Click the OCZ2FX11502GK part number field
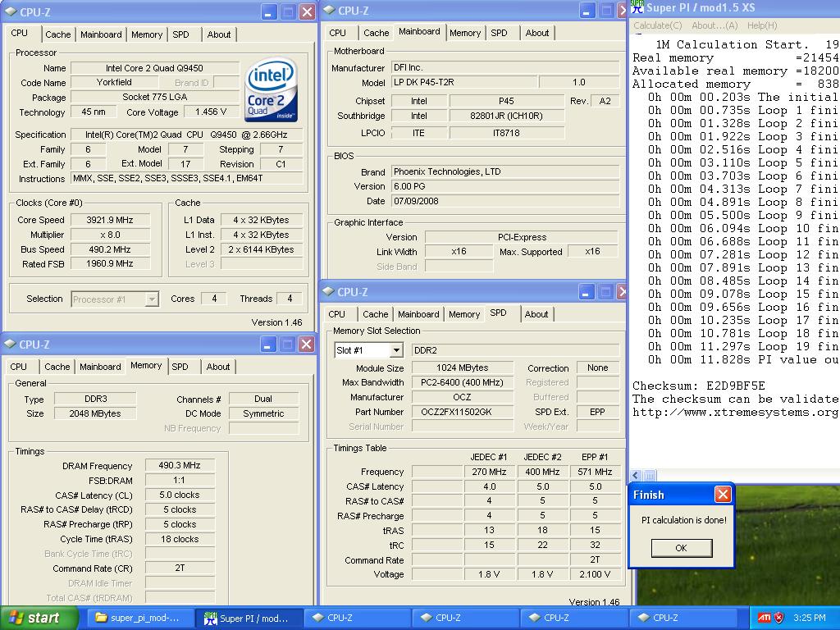The height and width of the screenshot is (630, 840). click(x=462, y=412)
